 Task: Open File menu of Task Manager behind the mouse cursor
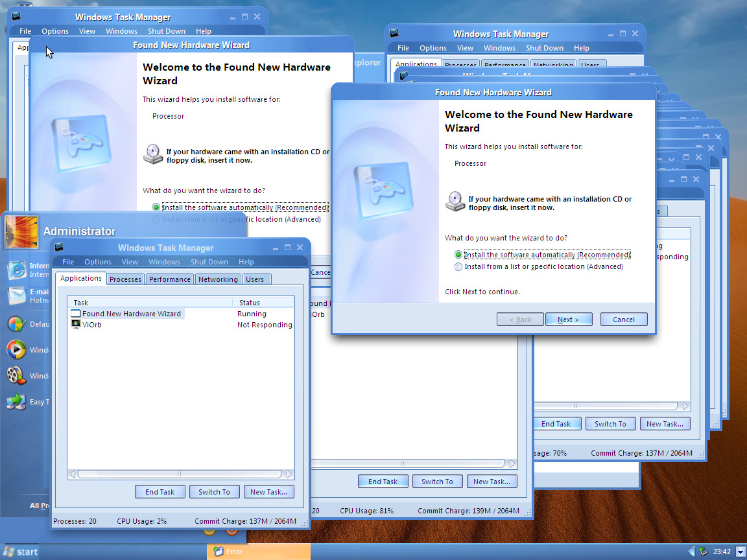pos(25,31)
